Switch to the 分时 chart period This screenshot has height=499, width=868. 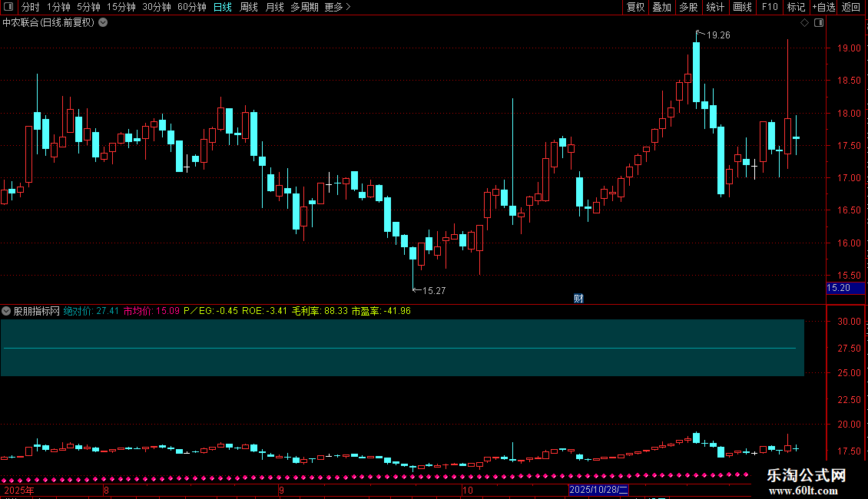[30, 7]
